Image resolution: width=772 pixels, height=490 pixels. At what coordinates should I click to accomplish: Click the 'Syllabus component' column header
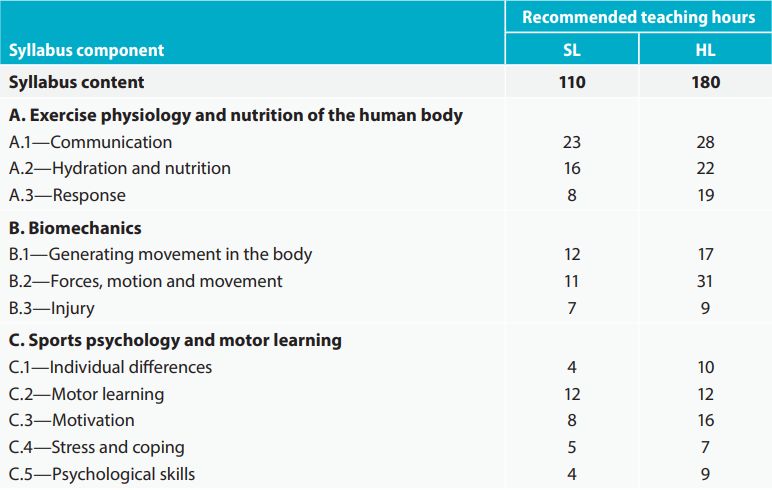[x=86, y=50]
